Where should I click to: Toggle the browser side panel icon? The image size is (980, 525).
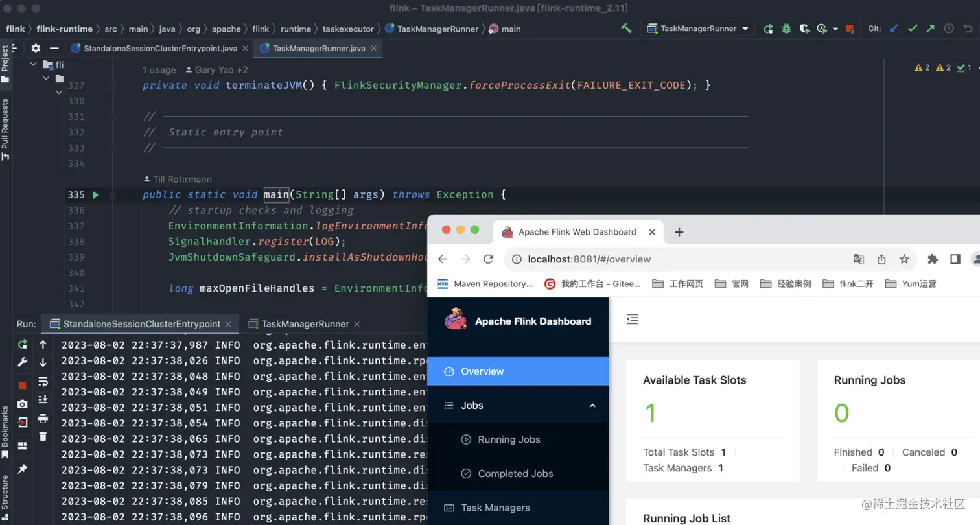point(955,259)
